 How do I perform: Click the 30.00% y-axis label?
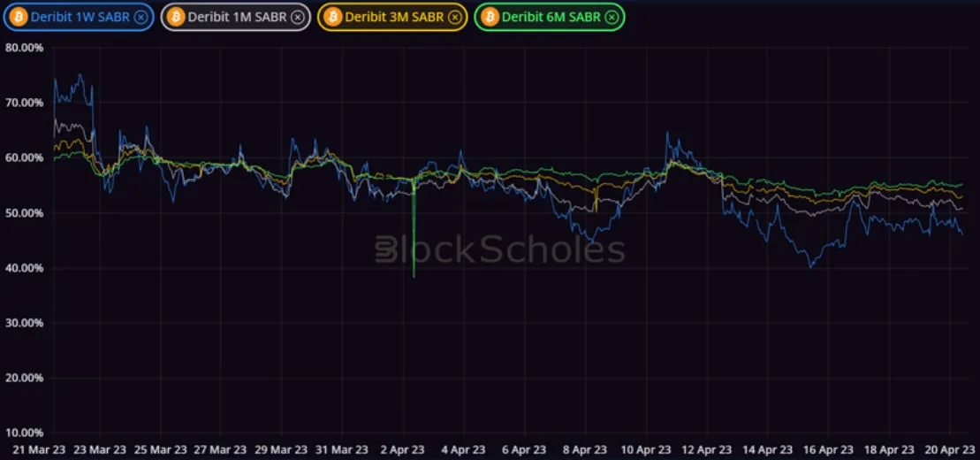23,323
